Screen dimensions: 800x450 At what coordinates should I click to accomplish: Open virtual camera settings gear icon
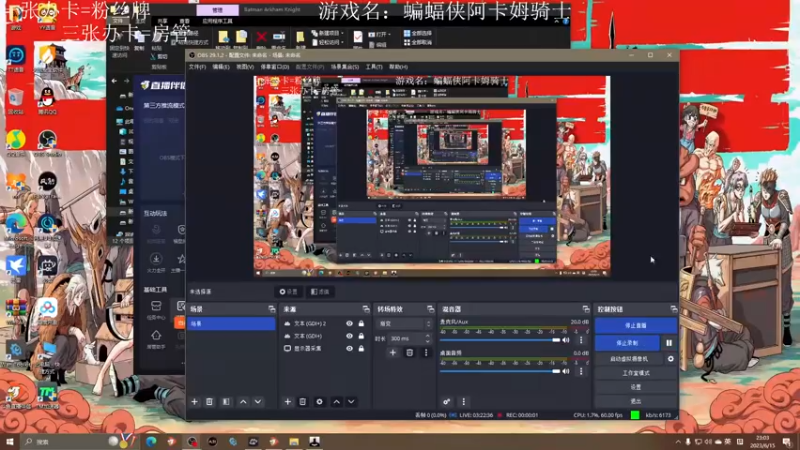tap(670, 359)
